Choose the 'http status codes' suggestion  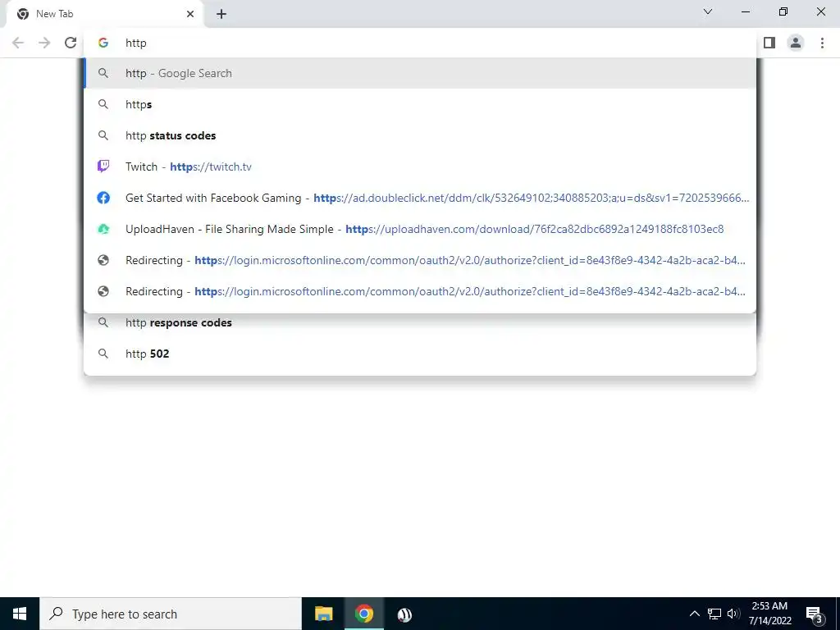(420, 135)
